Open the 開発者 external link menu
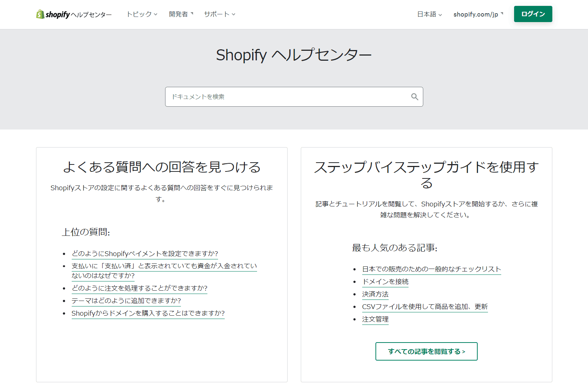Viewport: 588px width, 390px height. pos(181,14)
